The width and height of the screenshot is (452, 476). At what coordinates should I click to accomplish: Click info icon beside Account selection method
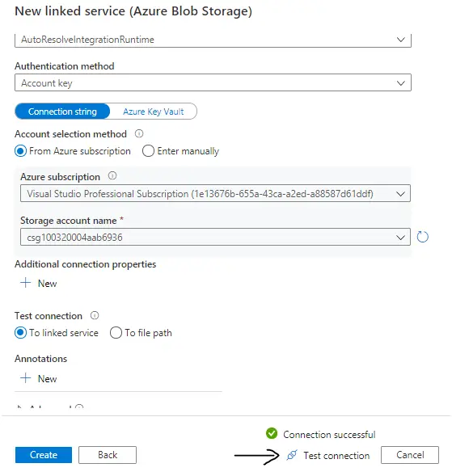139,133
